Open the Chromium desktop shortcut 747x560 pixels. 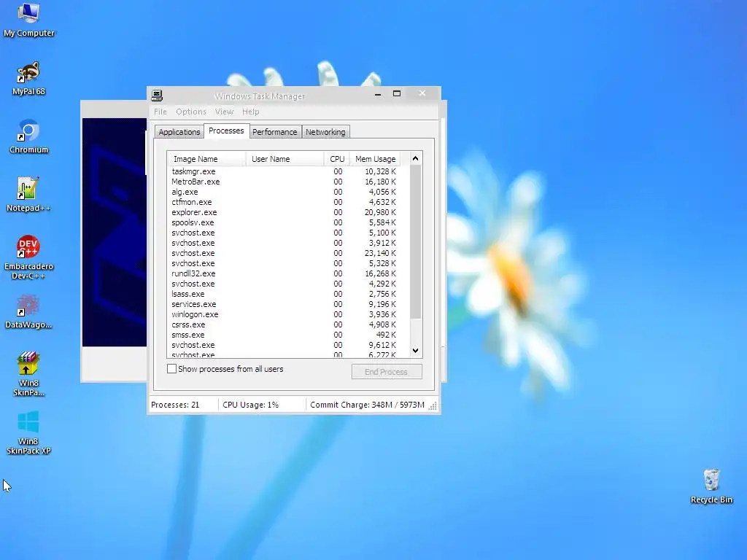(x=28, y=137)
